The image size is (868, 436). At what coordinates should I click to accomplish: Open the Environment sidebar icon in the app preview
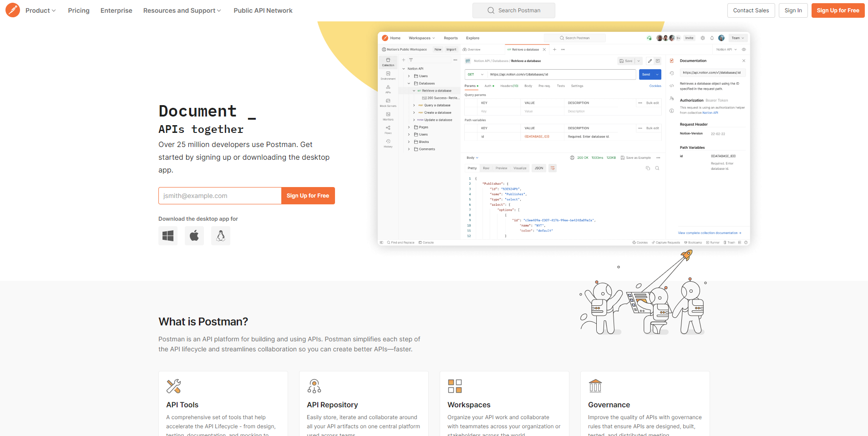388,76
